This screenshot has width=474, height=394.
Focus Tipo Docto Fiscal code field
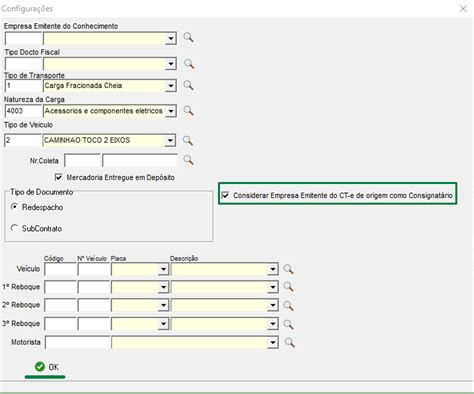point(23,64)
